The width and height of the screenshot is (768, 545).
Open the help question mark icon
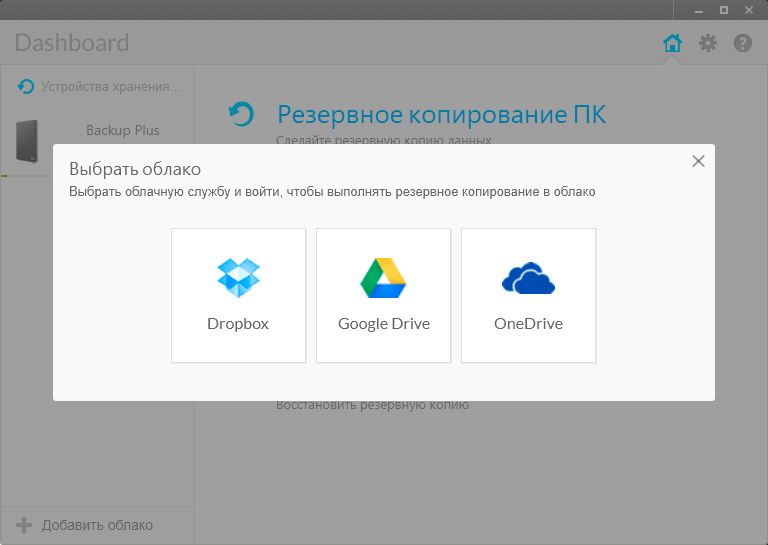(x=743, y=43)
